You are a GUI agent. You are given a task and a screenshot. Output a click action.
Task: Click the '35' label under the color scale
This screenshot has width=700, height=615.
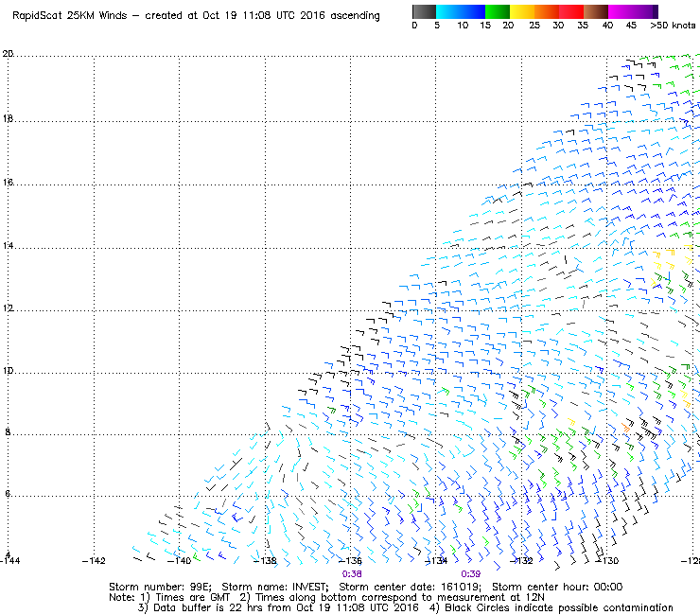point(583,26)
